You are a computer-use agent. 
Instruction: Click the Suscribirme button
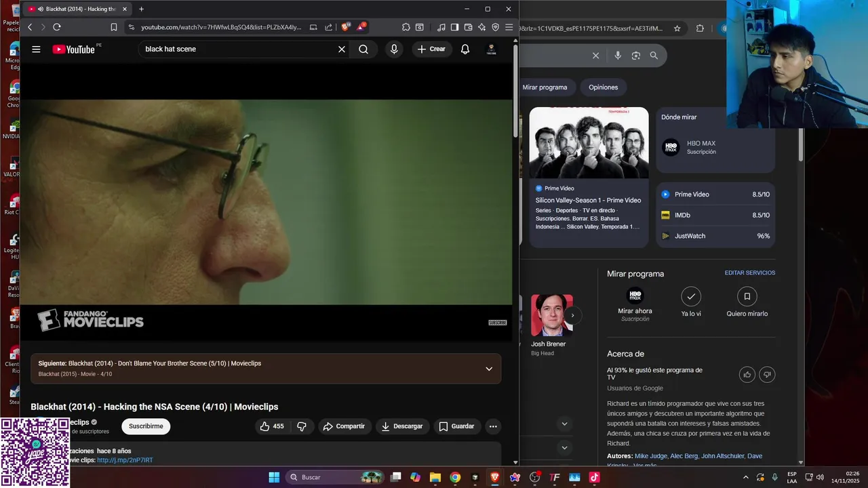146,426
